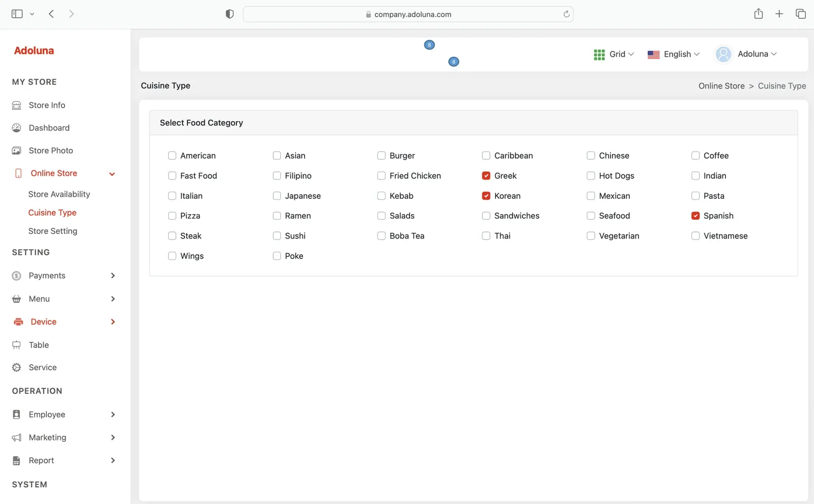Viewport: 814px width, 504px height.
Task: Expand the Payments submenu arrow
Action: click(x=113, y=276)
